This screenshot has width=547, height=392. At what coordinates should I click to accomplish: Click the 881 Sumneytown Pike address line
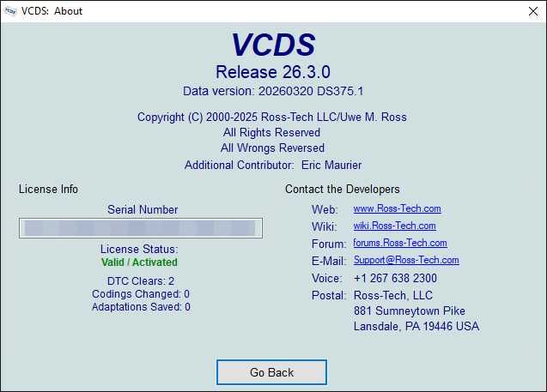pos(410,311)
